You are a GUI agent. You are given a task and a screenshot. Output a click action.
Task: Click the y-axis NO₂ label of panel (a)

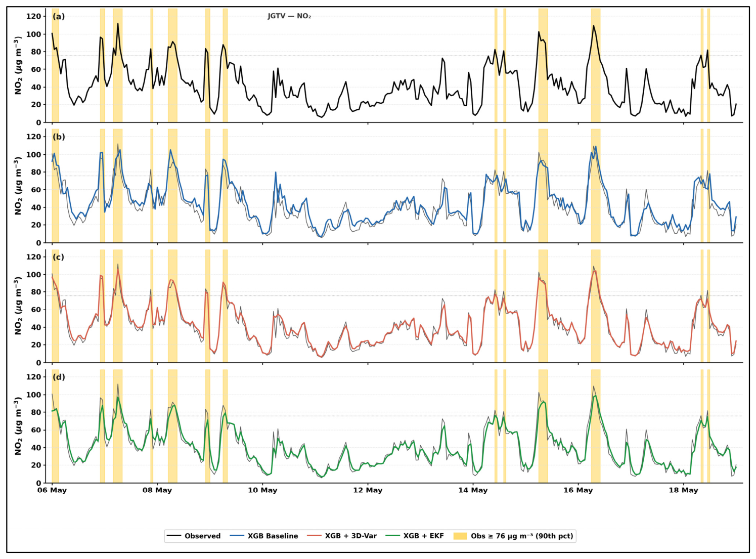point(19,65)
